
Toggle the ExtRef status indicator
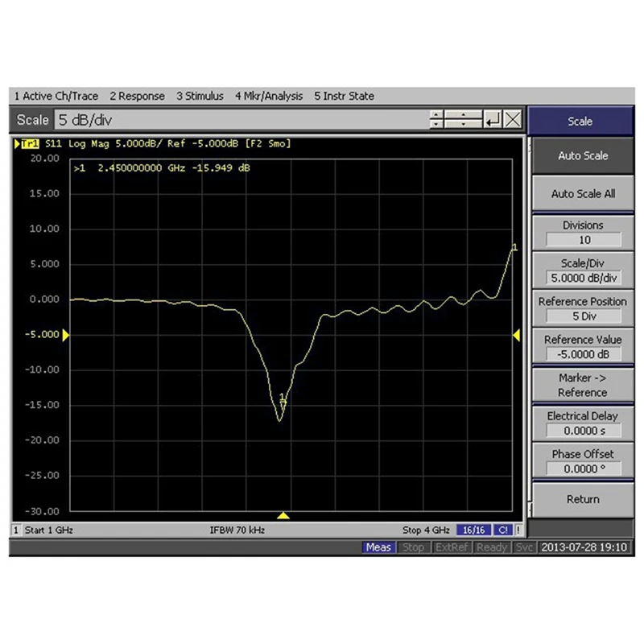coord(451,547)
